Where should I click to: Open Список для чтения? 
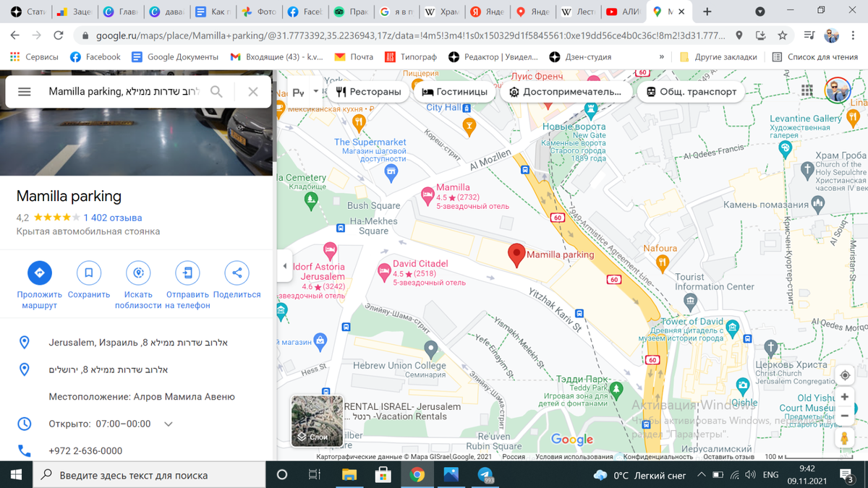click(x=814, y=56)
